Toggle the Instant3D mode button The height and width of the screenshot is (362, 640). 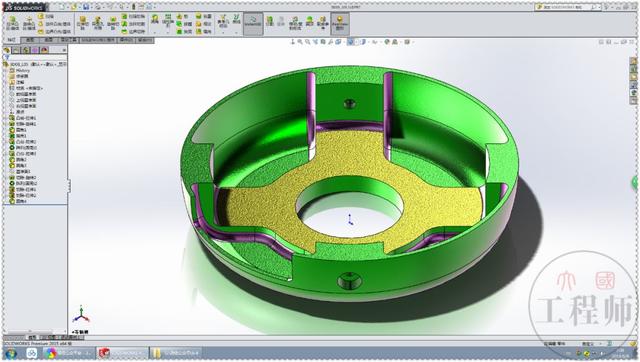[x=253, y=23]
